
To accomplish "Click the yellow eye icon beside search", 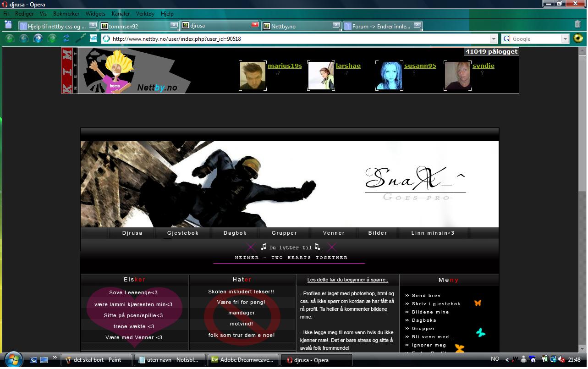I will (578, 39).
